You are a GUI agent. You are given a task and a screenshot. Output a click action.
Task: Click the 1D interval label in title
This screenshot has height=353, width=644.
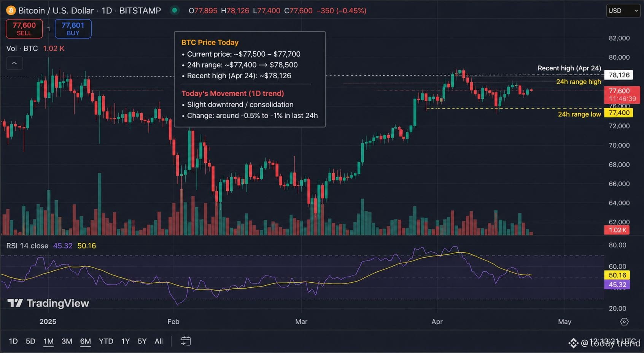pyautogui.click(x=107, y=11)
